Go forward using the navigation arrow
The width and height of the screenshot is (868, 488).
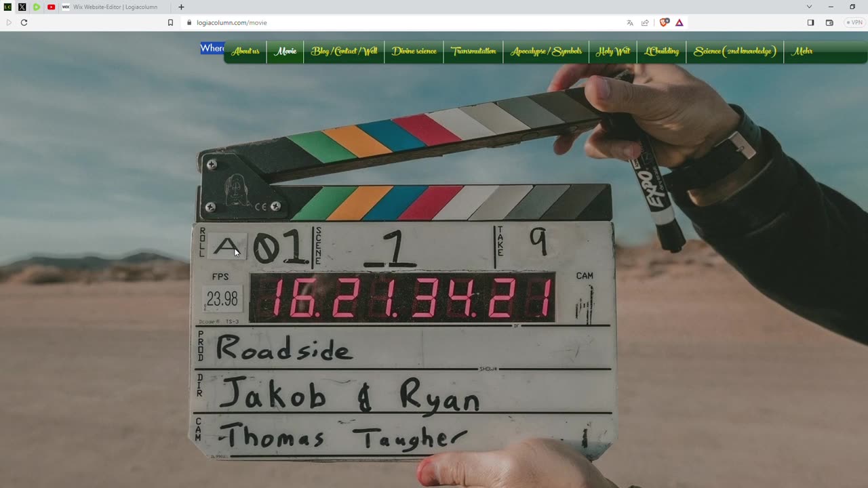tap(9, 22)
